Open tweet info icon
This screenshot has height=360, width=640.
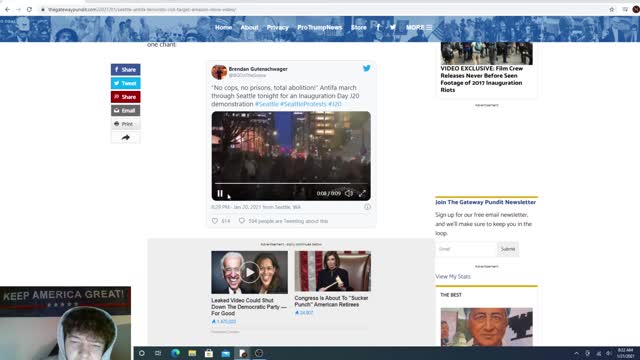coord(367,207)
